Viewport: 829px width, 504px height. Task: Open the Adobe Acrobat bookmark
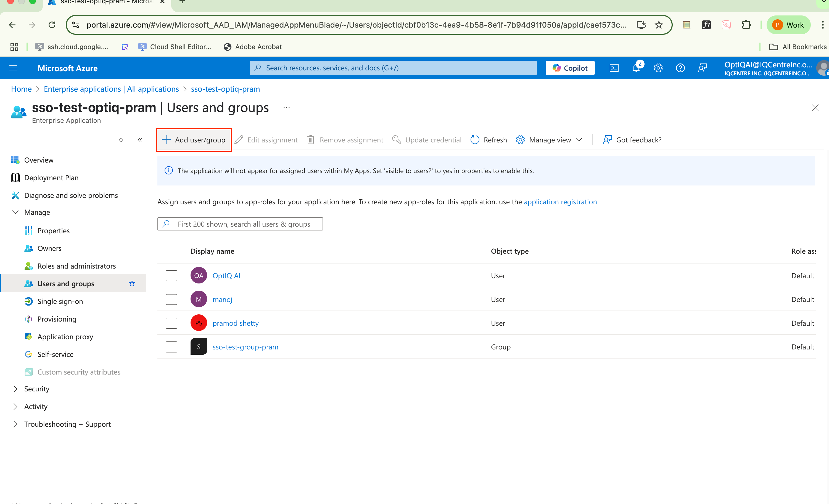pos(253,47)
